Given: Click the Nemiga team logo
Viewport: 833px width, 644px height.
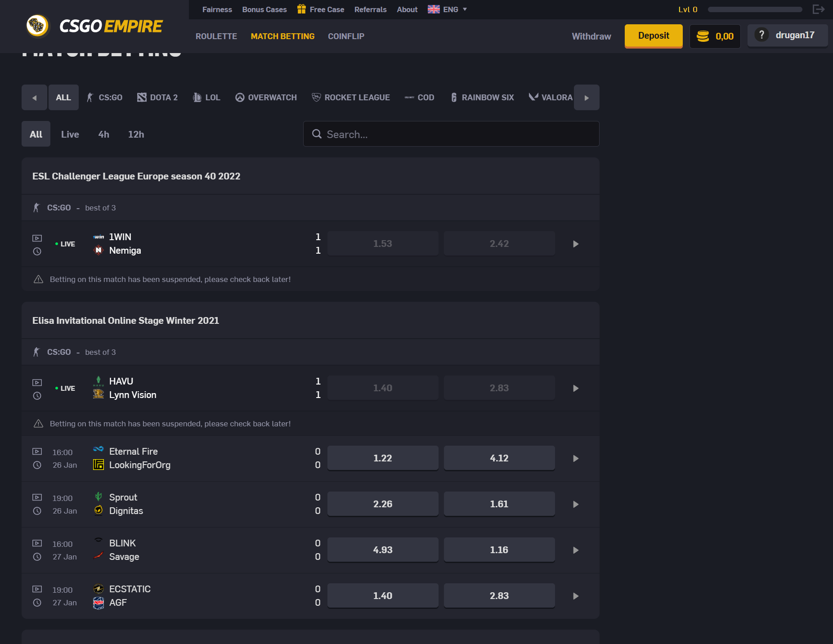Looking at the screenshot, I should pyautogui.click(x=99, y=250).
